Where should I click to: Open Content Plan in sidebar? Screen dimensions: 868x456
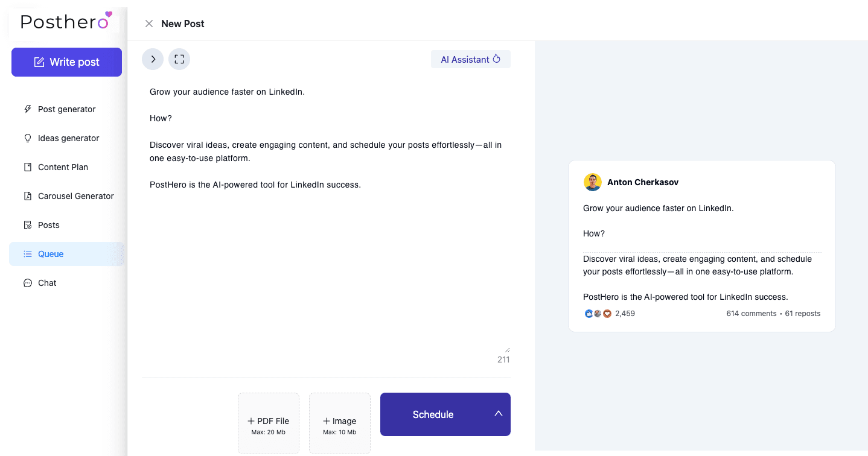pos(63,167)
